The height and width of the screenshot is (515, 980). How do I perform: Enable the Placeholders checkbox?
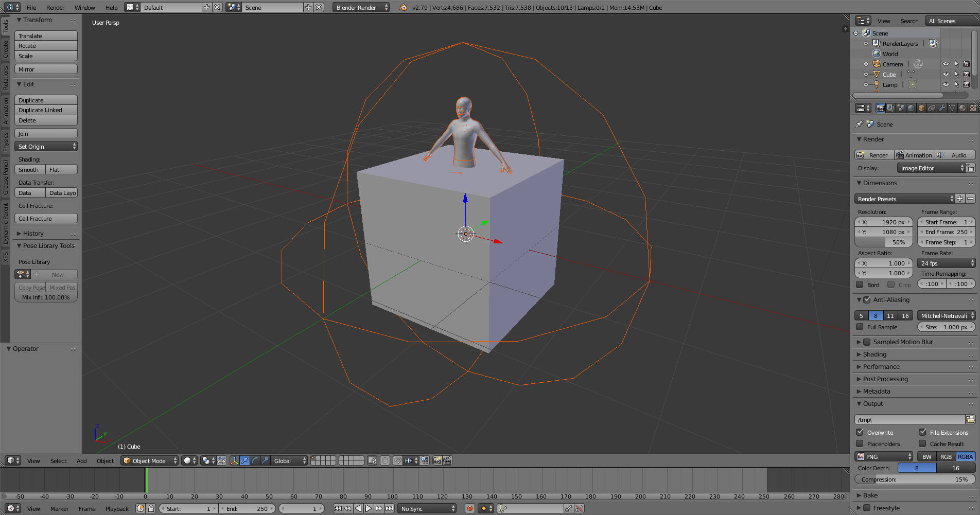860,443
